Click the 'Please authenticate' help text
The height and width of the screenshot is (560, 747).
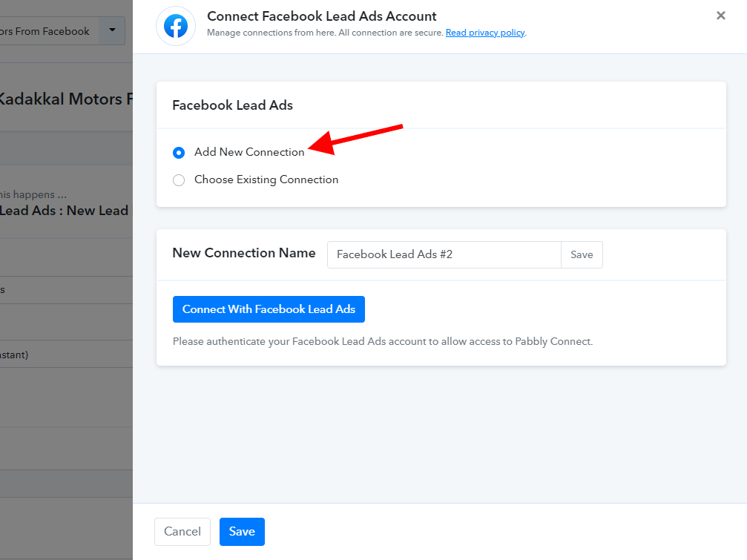coord(383,342)
